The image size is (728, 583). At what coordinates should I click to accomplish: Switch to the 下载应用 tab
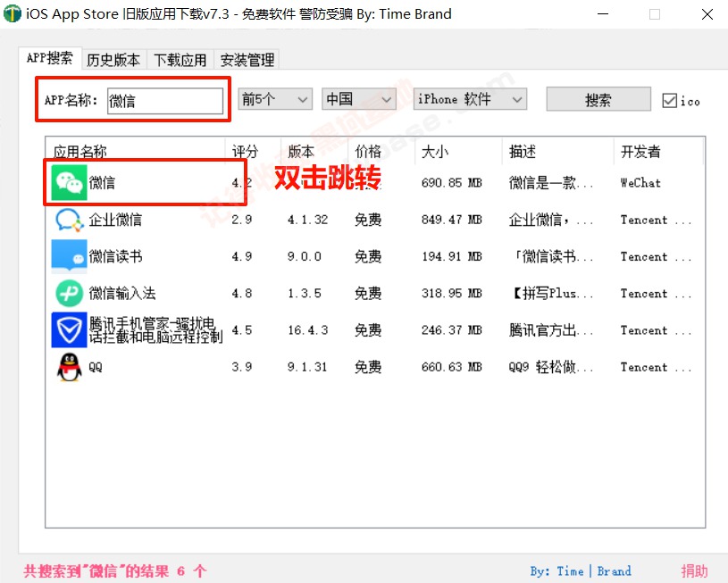tap(179, 59)
